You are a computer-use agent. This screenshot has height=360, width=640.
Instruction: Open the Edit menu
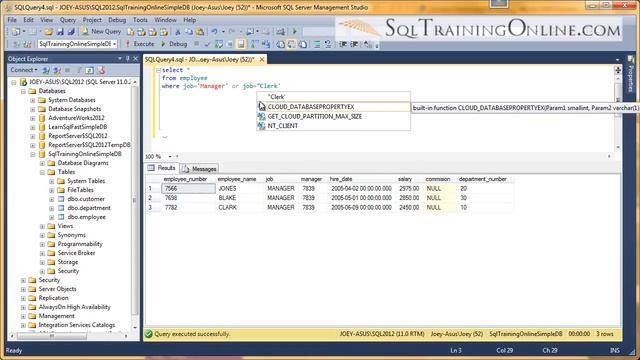coord(28,20)
